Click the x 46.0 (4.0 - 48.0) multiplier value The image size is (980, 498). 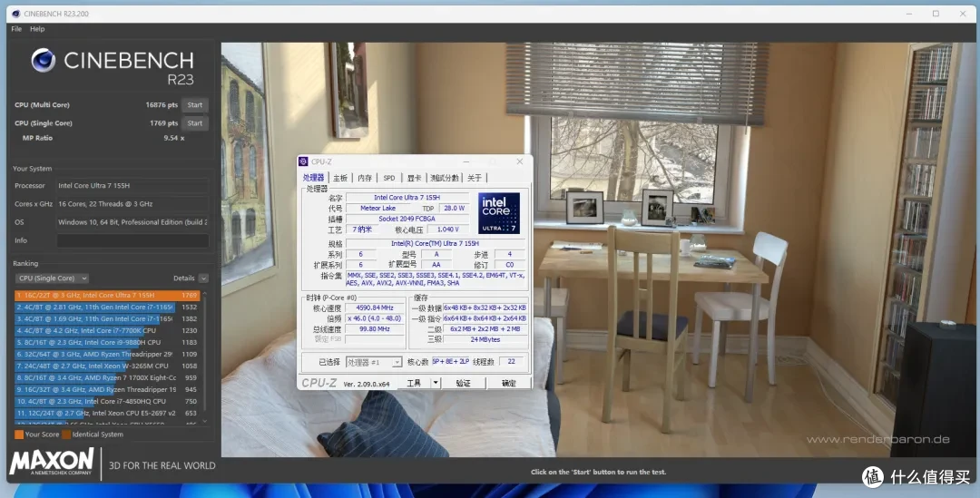[x=375, y=318]
